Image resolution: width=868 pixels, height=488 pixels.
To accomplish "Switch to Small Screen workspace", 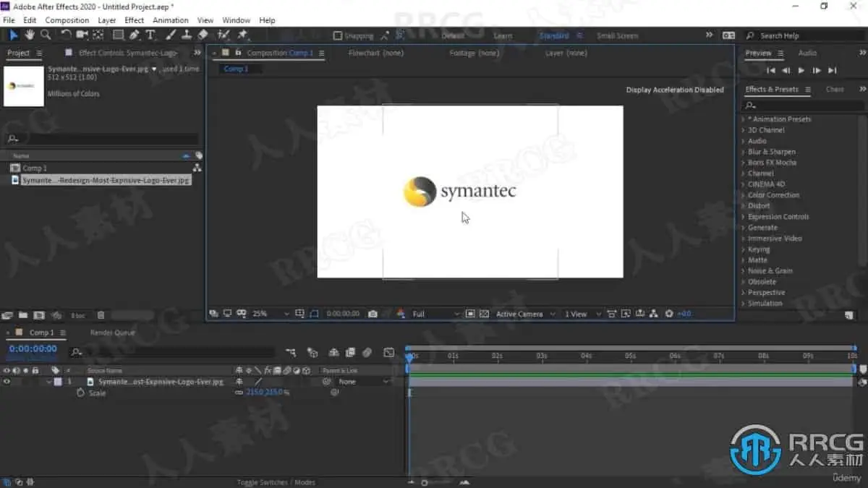I will (618, 35).
